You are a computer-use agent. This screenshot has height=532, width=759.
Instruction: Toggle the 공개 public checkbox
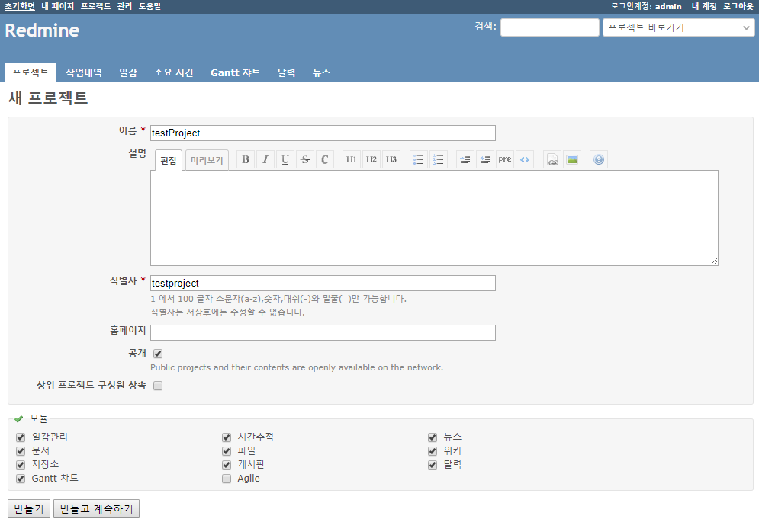(158, 354)
